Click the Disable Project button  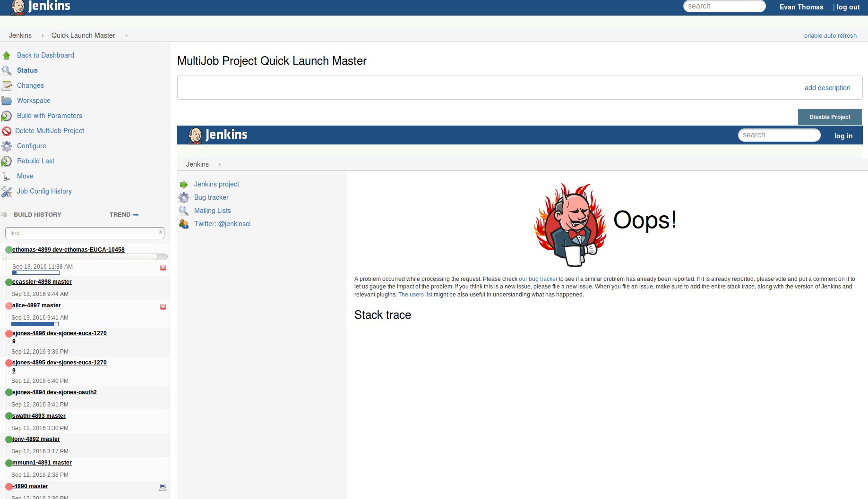[x=830, y=117]
